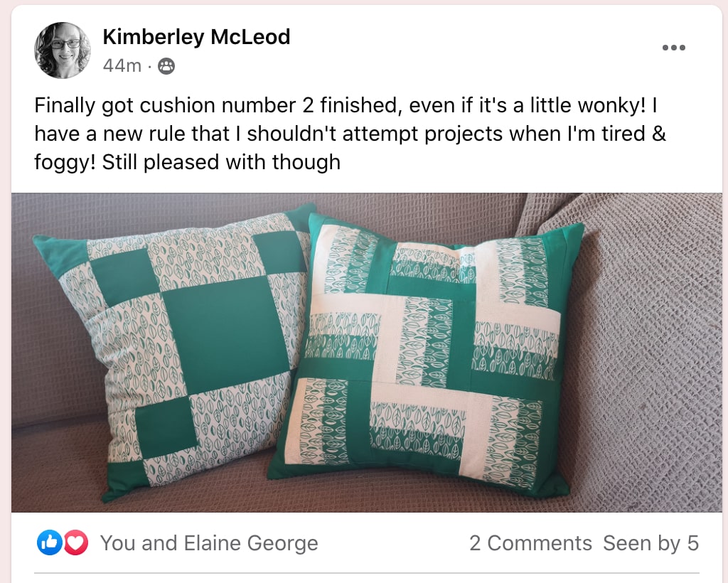Open the three-dot post options menu
This screenshot has width=728, height=583.
click(673, 48)
